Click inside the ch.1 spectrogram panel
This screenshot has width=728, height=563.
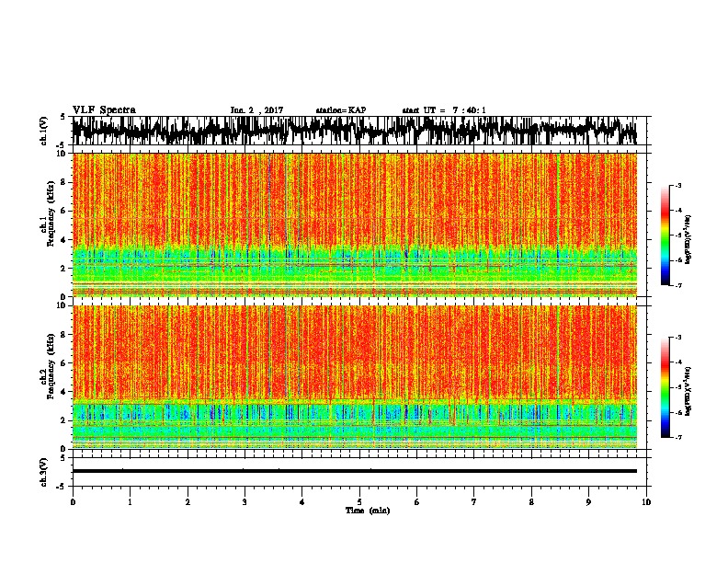coord(355,224)
